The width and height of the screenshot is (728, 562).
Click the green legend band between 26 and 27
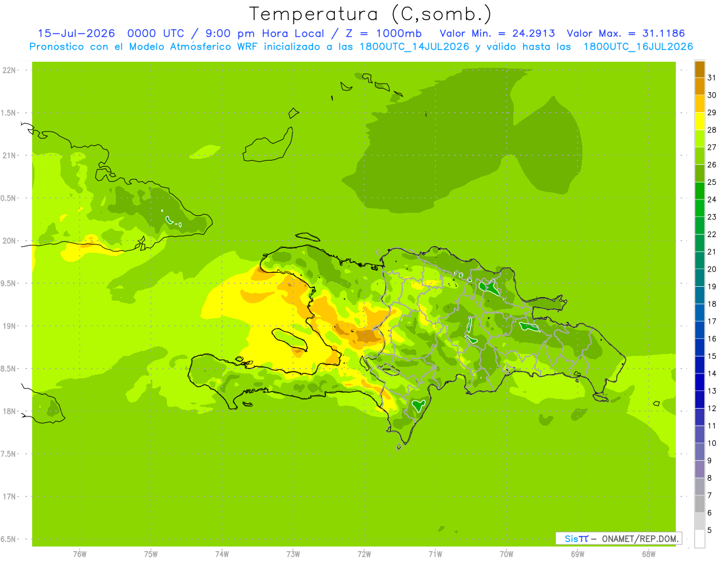click(699, 156)
